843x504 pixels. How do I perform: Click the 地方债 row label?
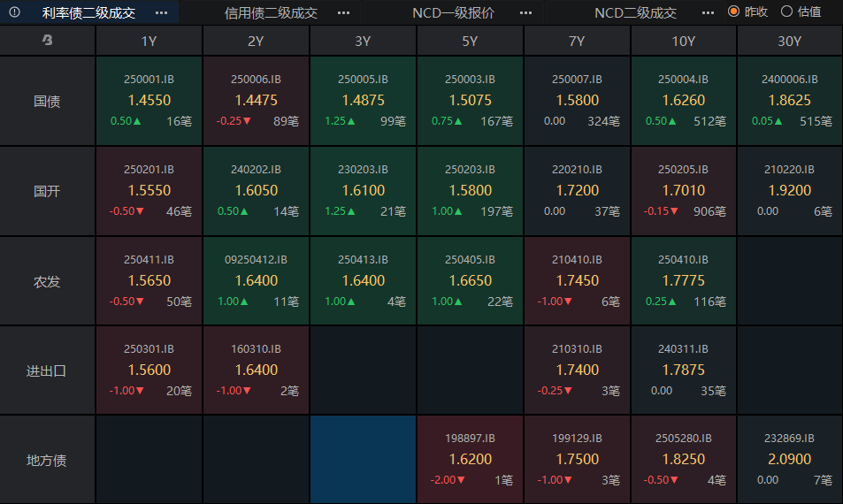coord(47,460)
